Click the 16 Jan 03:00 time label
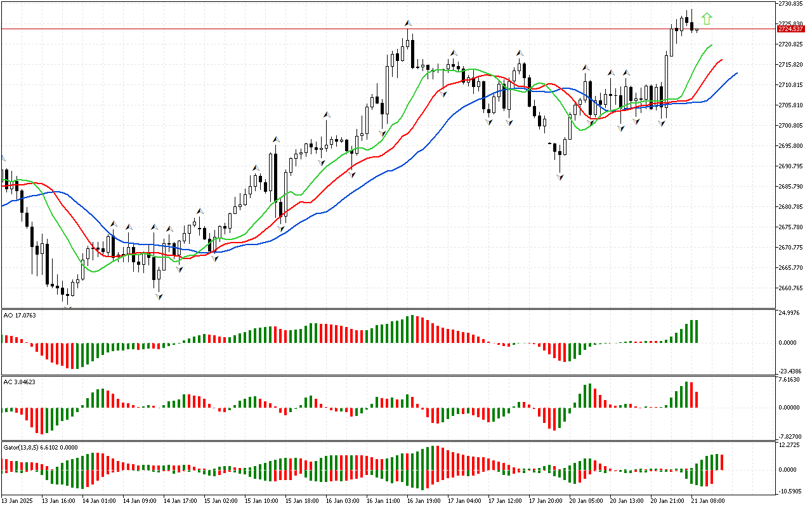 tap(344, 501)
